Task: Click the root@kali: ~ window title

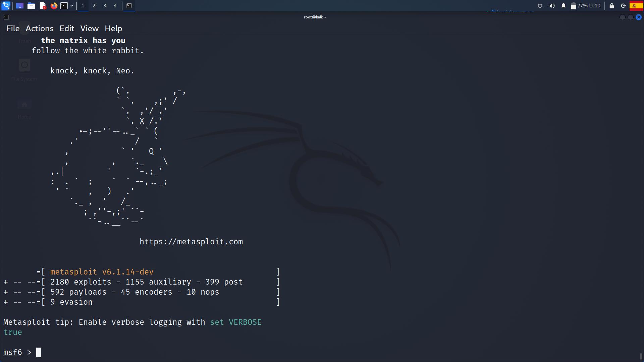Action: click(315, 17)
